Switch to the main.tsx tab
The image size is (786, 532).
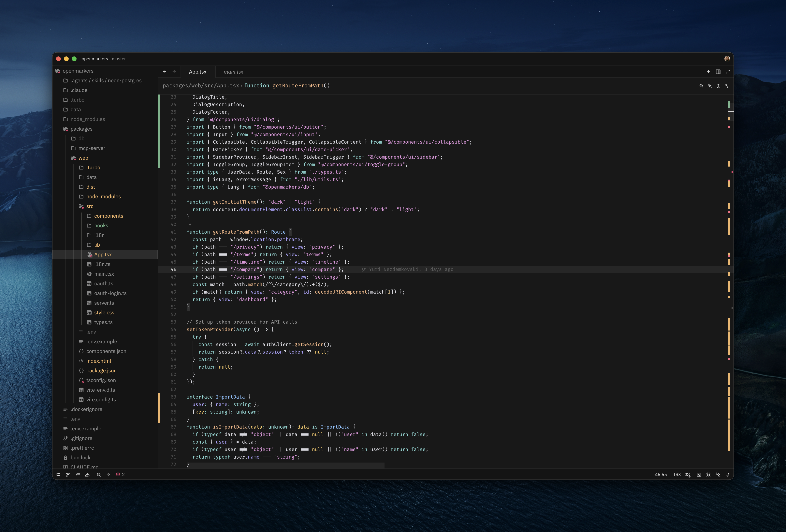(233, 72)
